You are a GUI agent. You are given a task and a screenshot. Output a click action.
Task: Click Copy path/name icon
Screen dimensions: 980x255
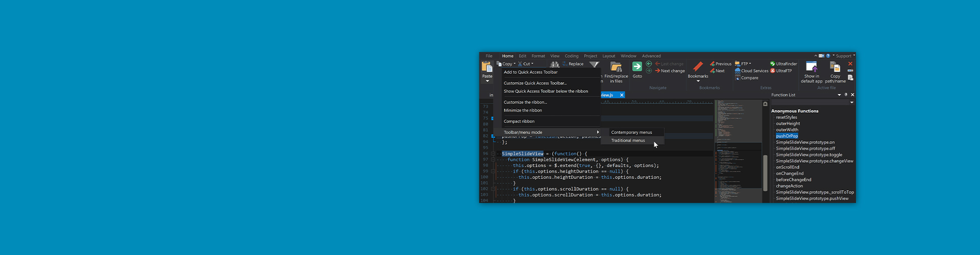[x=835, y=67]
